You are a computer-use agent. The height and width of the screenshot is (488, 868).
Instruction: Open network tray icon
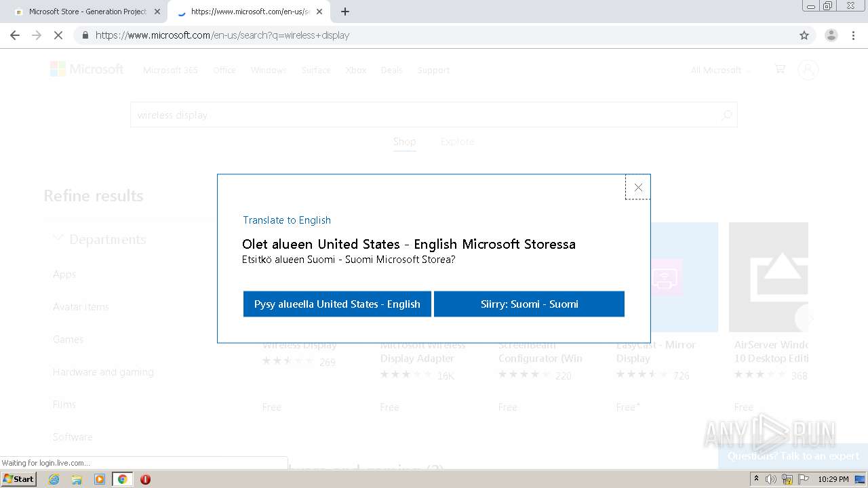(x=787, y=479)
